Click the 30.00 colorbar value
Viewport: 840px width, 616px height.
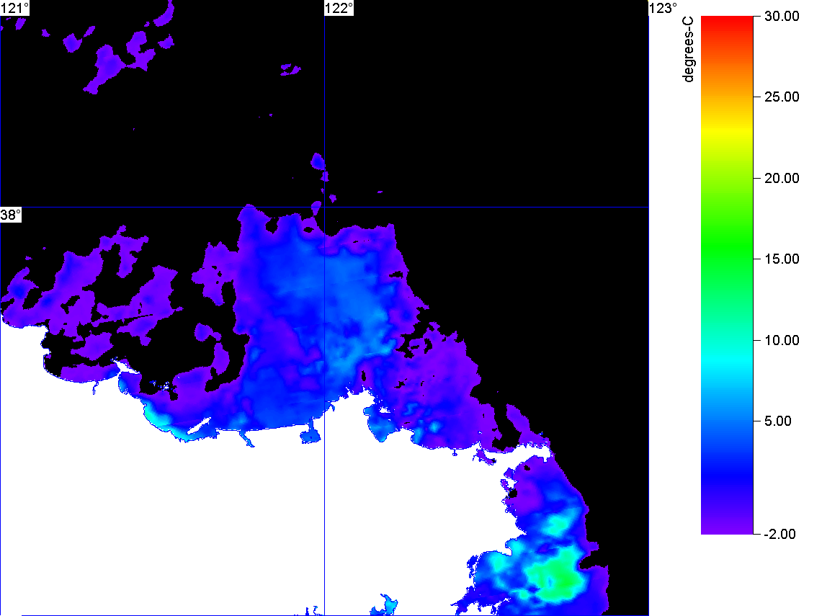pyautogui.click(x=782, y=16)
